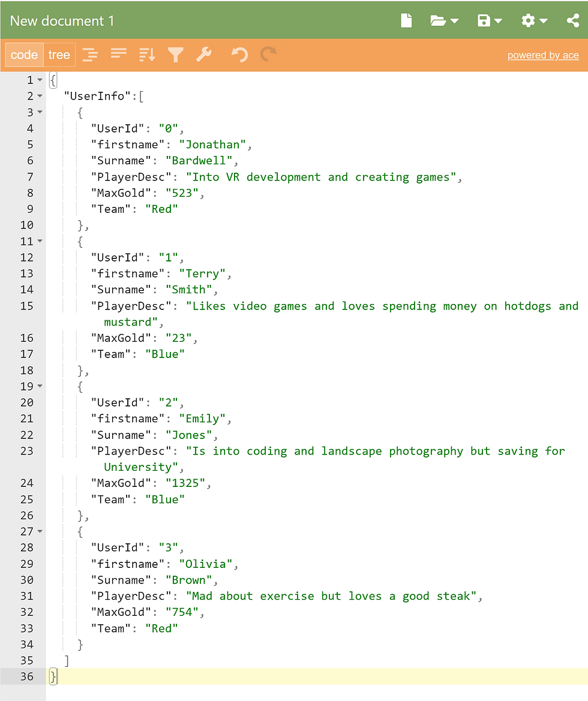
Task: Click the "Brown" surname value
Action: [189, 580]
